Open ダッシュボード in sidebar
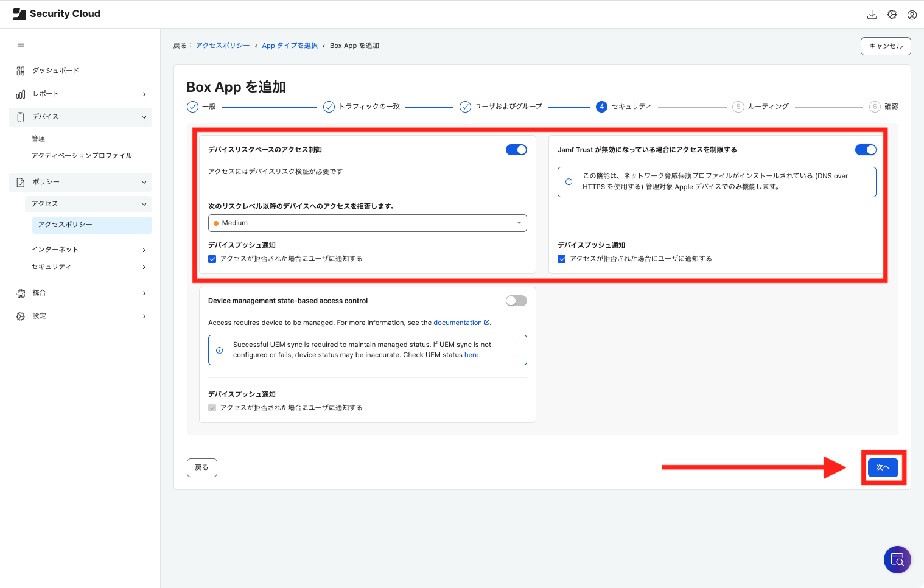 pyautogui.click(x=56, y=71)
